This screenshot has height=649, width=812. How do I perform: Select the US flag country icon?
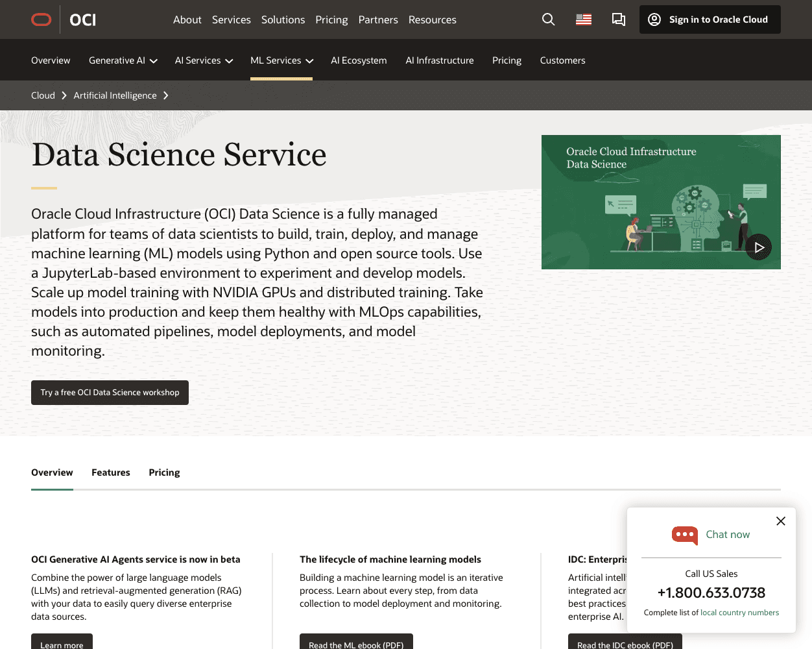[x=584, y=19]
